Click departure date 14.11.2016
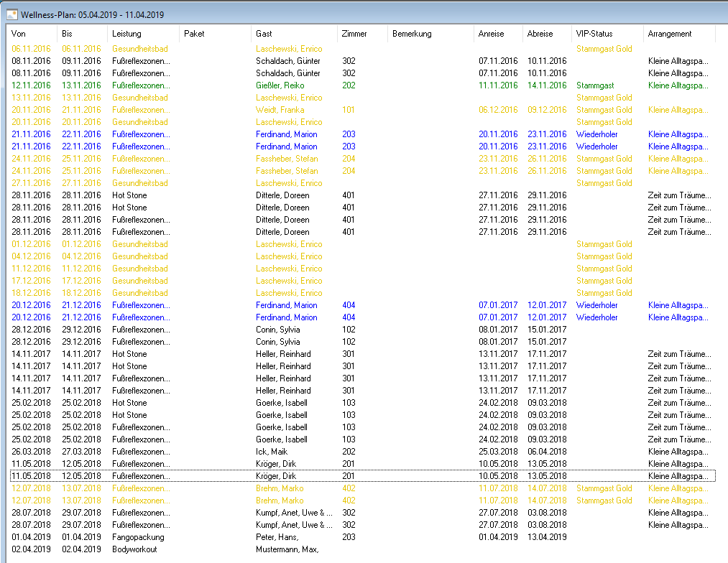This screenshot has width=728, height=563. [547, 85]
